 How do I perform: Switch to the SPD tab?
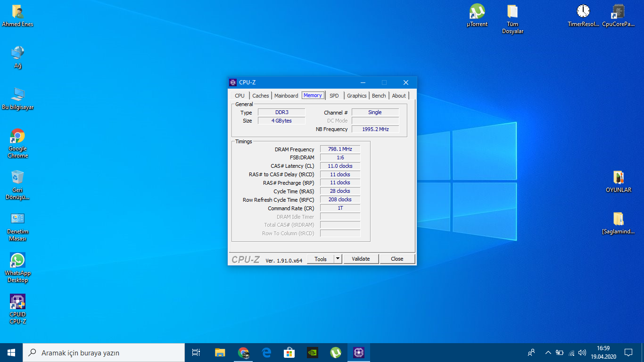click(334, 96)
